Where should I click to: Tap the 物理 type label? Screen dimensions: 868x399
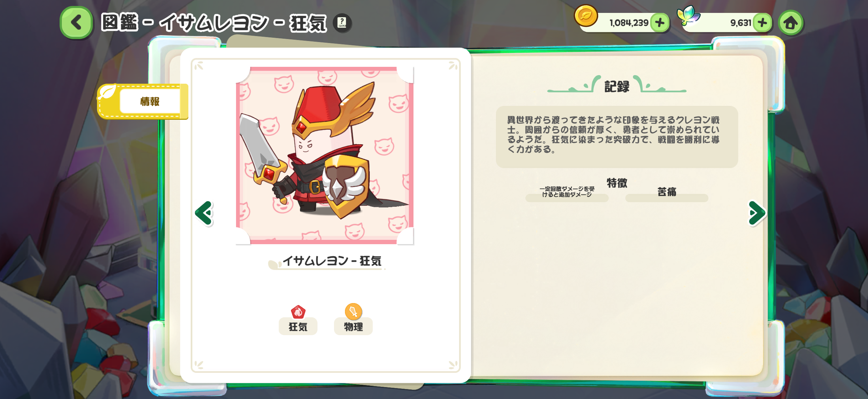pos(353,326)
